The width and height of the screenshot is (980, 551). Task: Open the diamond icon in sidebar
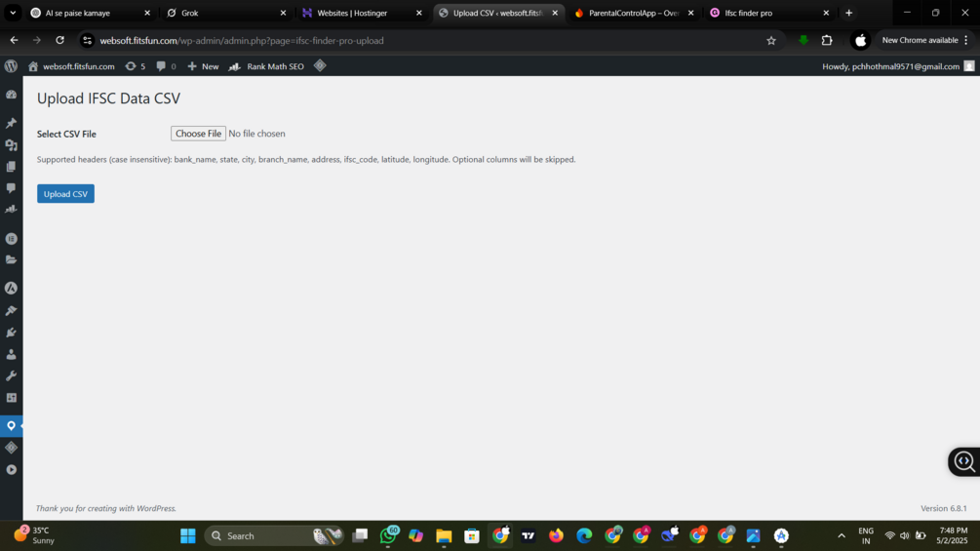click(x=12, y=448)
